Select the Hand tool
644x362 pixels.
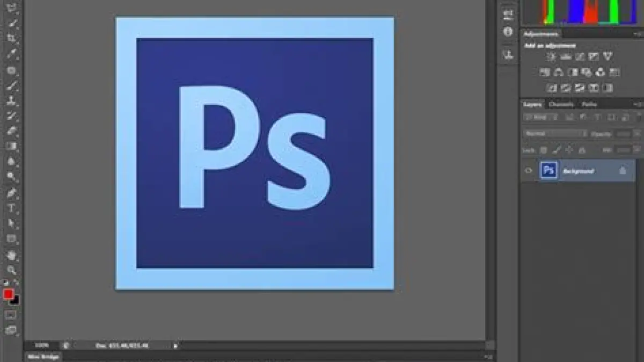click(11, 255)
